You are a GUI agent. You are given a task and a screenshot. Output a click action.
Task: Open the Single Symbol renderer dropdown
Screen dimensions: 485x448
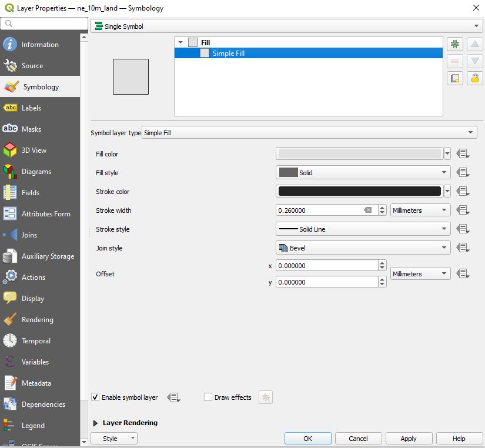click(286, 26)
